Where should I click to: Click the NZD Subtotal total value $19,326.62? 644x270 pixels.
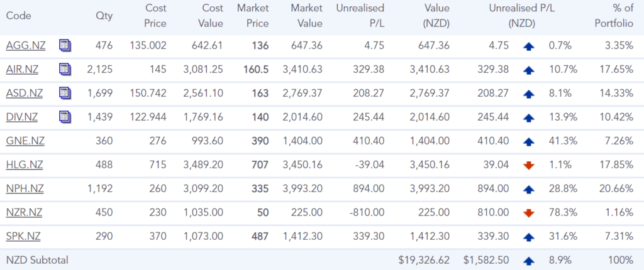click(x=424, y=260)
